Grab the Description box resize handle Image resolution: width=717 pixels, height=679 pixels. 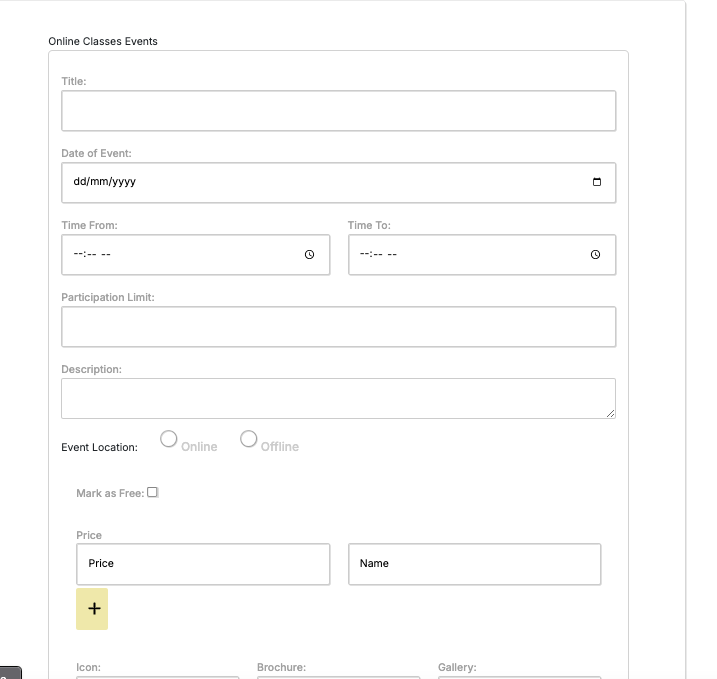(x=610, y=413)
